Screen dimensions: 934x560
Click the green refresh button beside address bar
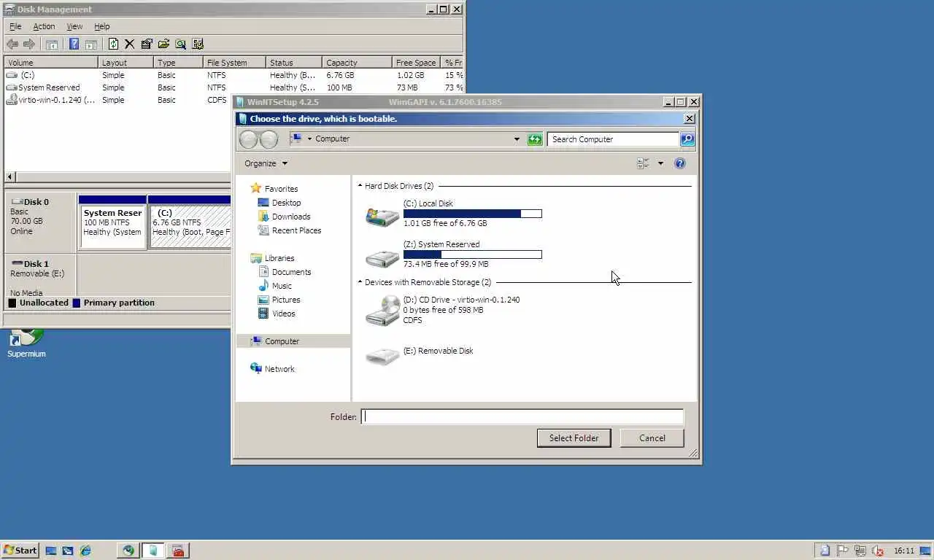click(535, 139)
